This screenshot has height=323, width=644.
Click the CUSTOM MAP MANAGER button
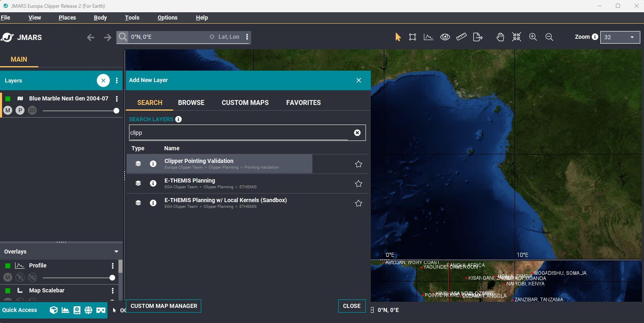point(164,306)
